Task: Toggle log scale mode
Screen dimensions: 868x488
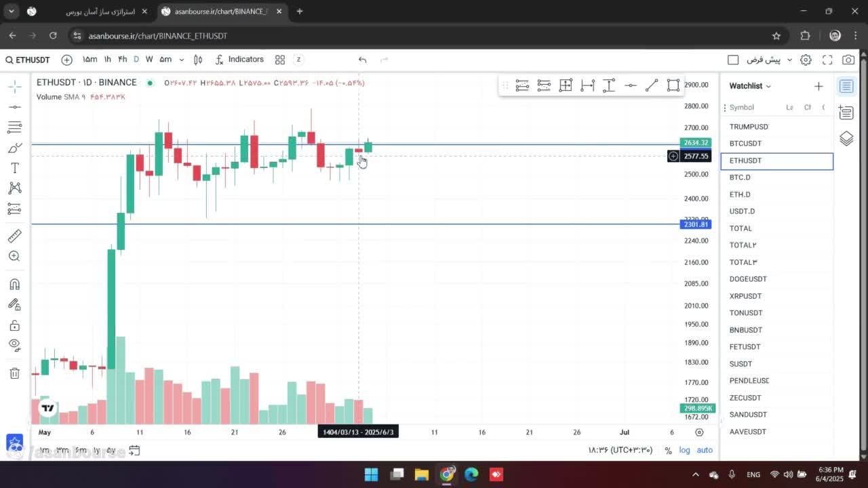Action: point(685,450)
